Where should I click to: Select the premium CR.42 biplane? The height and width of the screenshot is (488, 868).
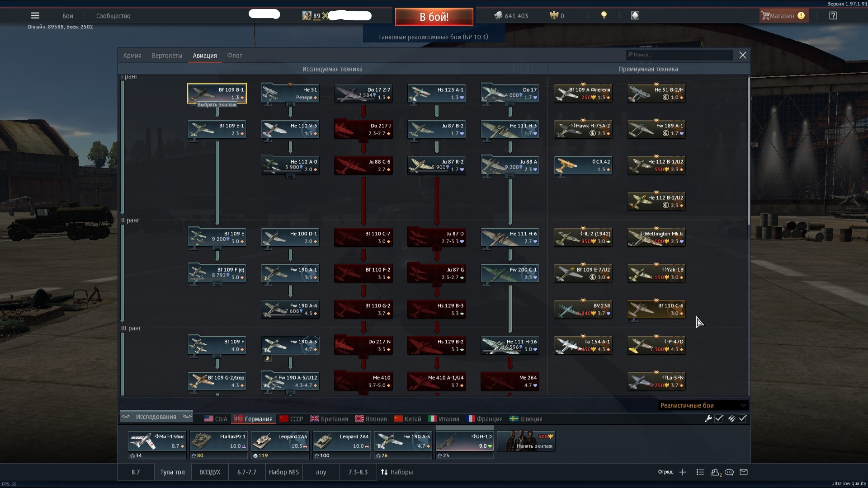(583, 165)
